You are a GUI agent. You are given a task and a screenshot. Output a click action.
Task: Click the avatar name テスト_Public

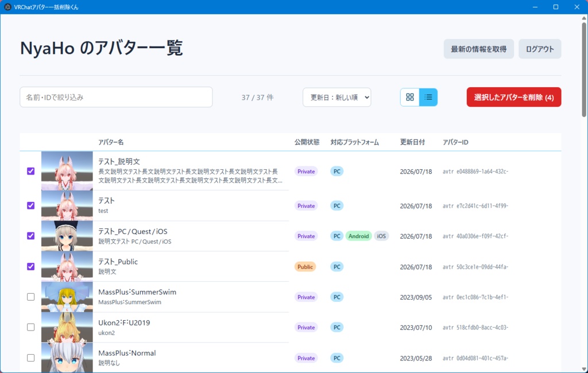point(118,262)
